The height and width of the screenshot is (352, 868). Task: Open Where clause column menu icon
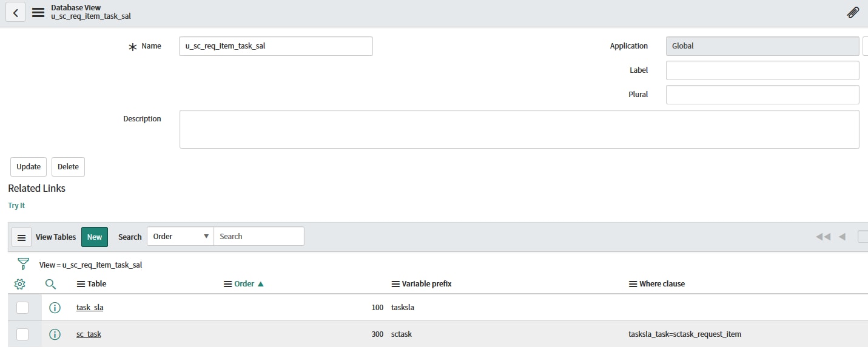[x=633, y=284]
